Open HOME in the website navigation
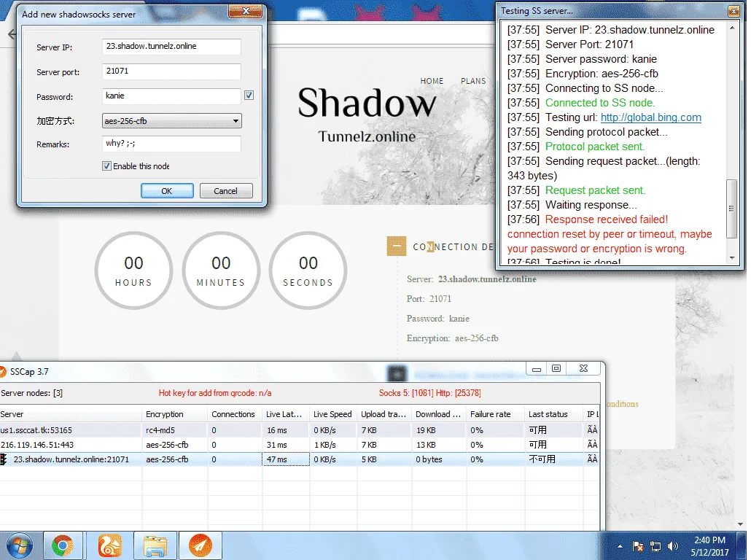This screenshot has width=751, height=560. 432,81
